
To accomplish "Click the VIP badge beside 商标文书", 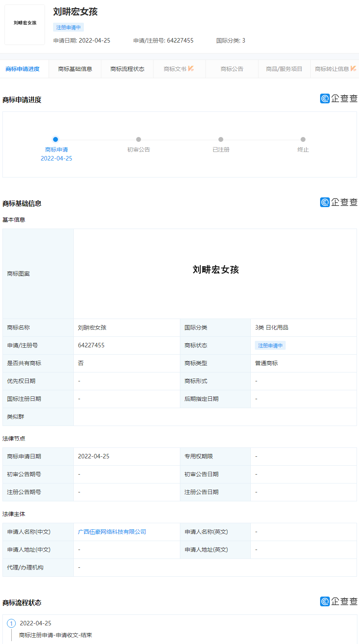I will pyautogui.click(x=191, y=68).
